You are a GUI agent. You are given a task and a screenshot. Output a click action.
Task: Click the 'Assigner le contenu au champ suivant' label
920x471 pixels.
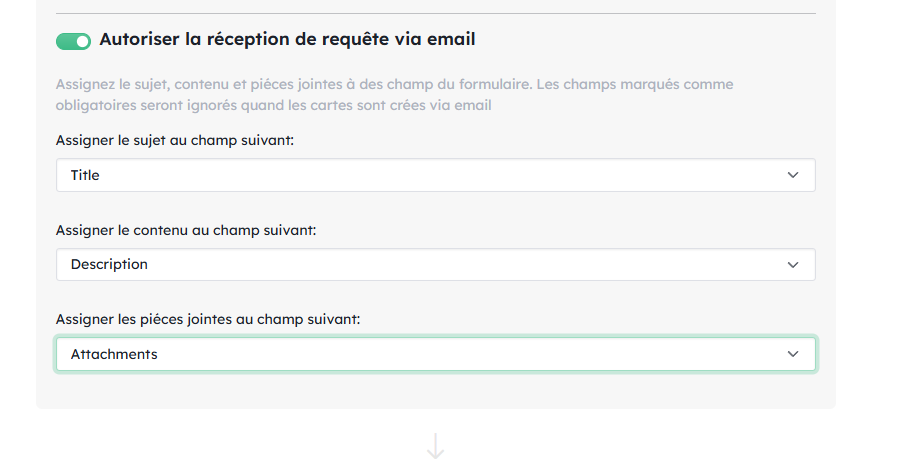(x=186, y=231)
